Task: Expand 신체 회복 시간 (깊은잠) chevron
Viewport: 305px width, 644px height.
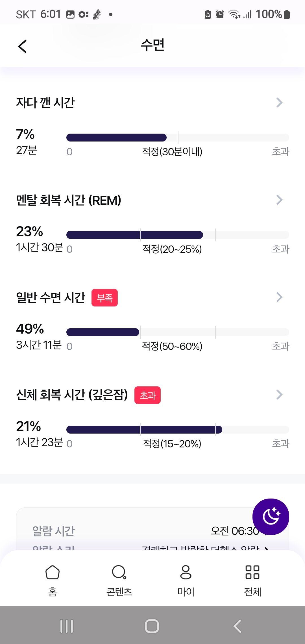Action: (x=279, y=395)
